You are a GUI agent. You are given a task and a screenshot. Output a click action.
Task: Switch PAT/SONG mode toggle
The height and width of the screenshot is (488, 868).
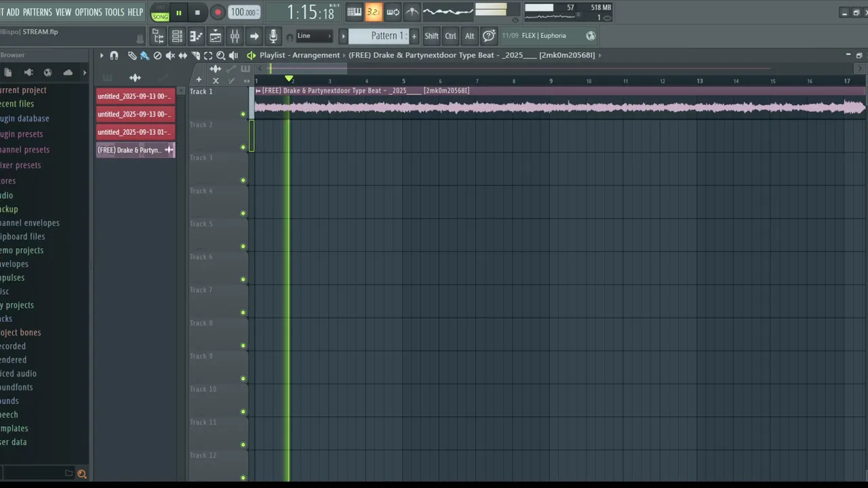pos(160,13)
